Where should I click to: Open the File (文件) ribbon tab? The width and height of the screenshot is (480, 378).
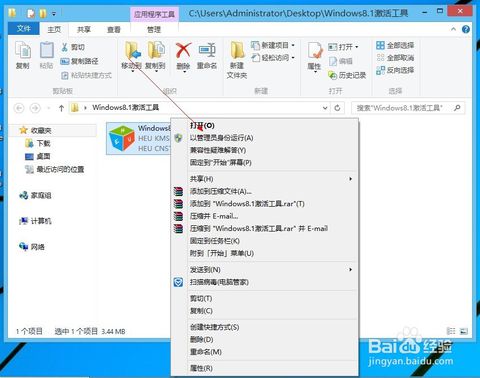click(x=24, y=29)
